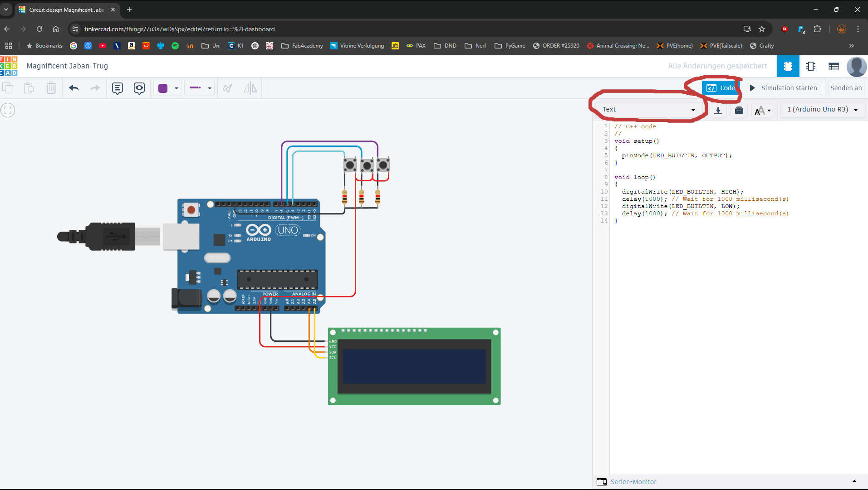Open the YouTube bookmark icon
Viewport: 868px width, 490px height.
pos(103,46)
